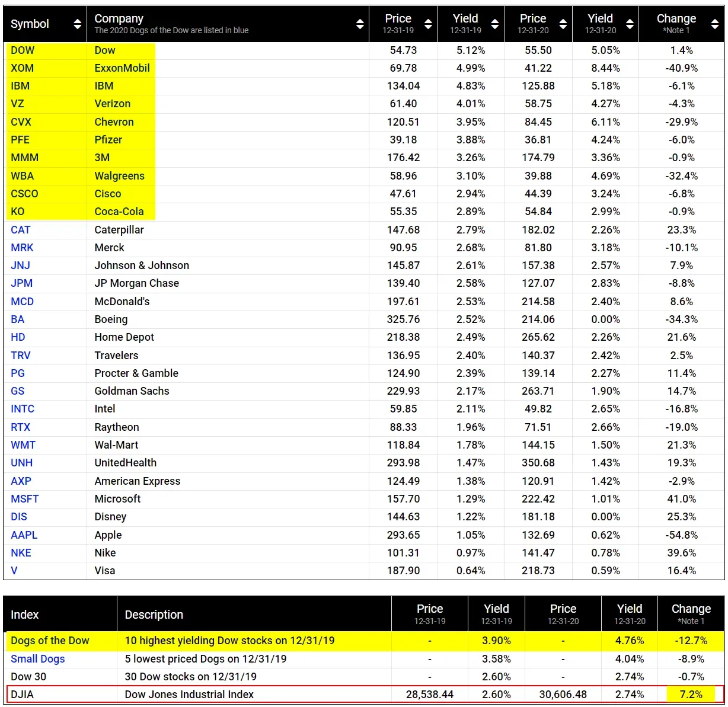728x707 pixels.
Task: Open the NKE ticker link
Action: 21,553
